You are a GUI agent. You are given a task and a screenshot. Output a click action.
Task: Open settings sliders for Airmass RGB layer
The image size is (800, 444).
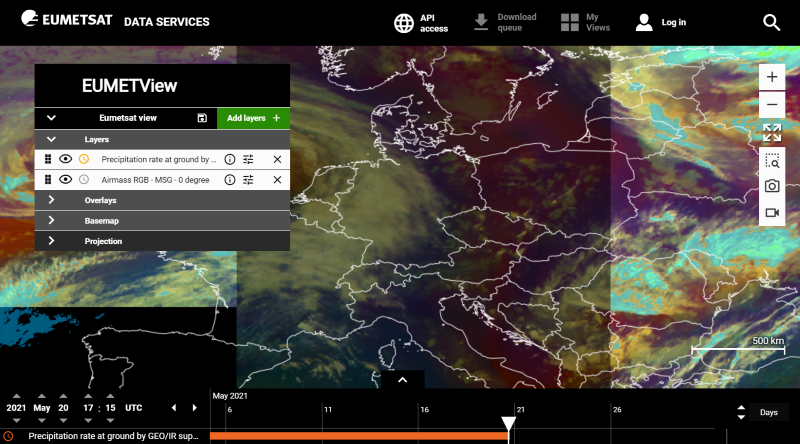248,180
